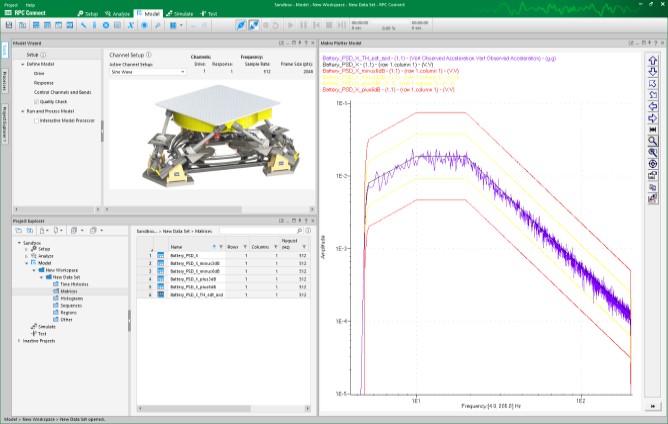The width and height of the screenshot is (668, 424).
Task: Expand the Inactive Projects tree node
Action: point(19,341)
